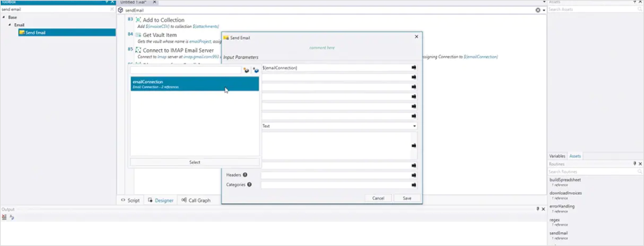
Task: Select the 'Connect to IMAP Email Server' step title
Action: click(178, 50)
